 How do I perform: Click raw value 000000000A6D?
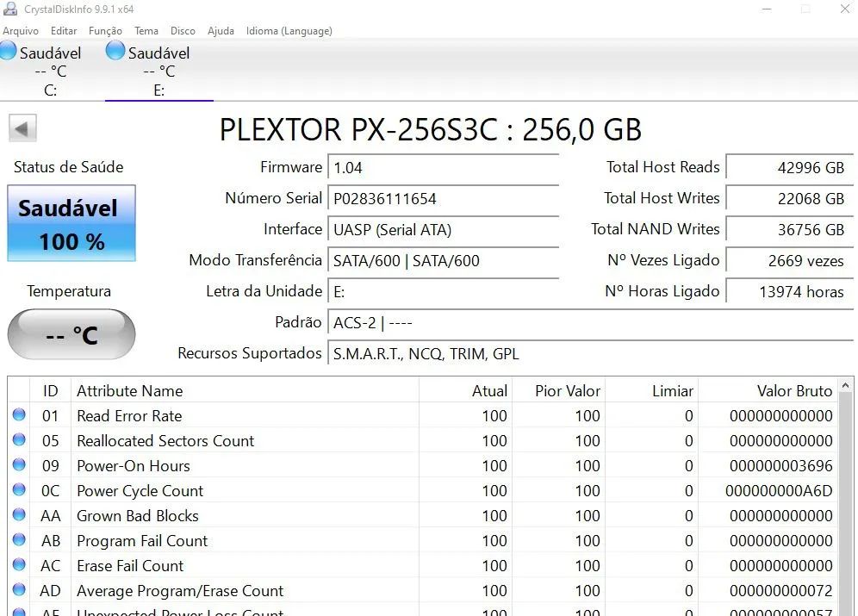click(779, 491)
